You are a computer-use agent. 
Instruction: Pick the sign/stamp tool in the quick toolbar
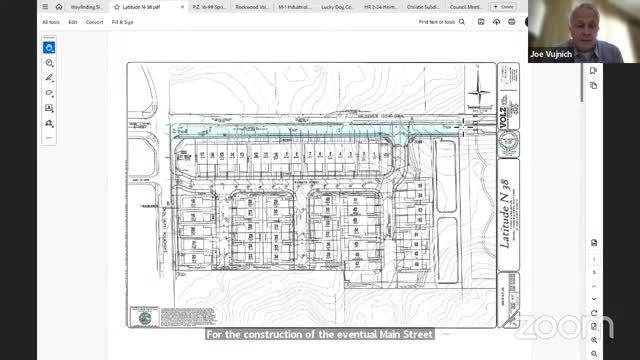[x=49, y=123]
